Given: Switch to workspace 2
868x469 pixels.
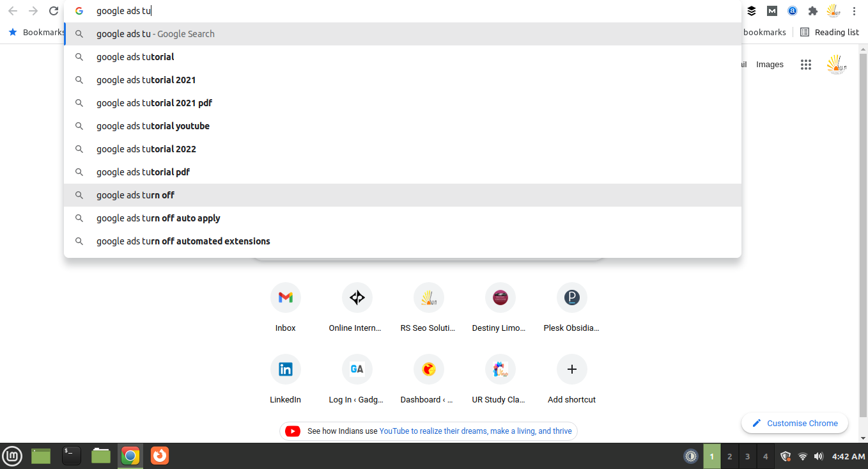Looking at the screenshot, I should pyautogui.click(x=730, y=456).
